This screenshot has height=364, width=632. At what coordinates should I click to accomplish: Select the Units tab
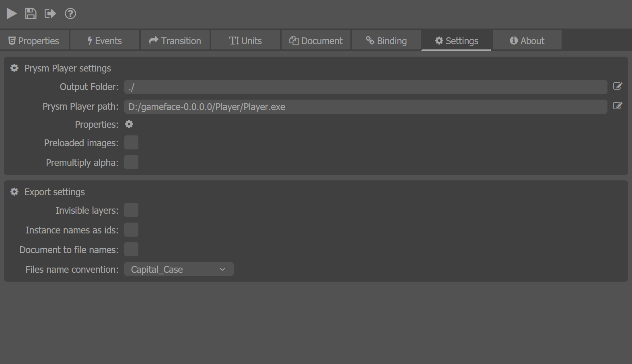245,41
